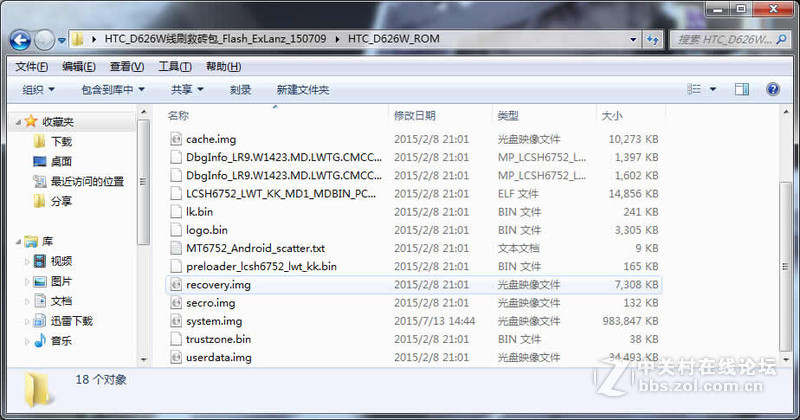Screen dimensions: 800x420
Task: Select the 图片 library
Action: 61,281
